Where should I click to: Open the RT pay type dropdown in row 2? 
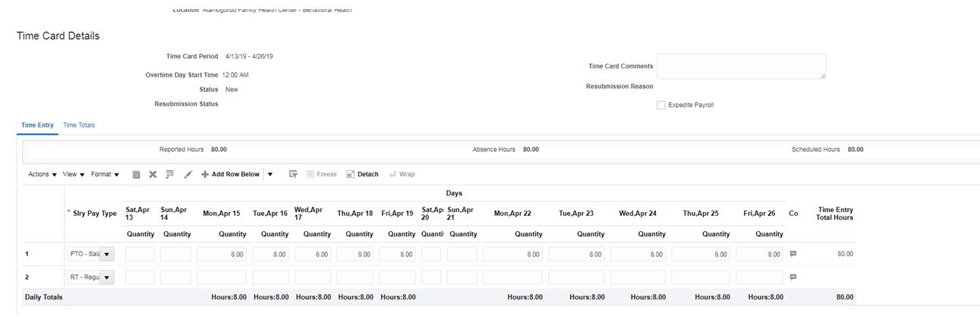coord(107,277)
